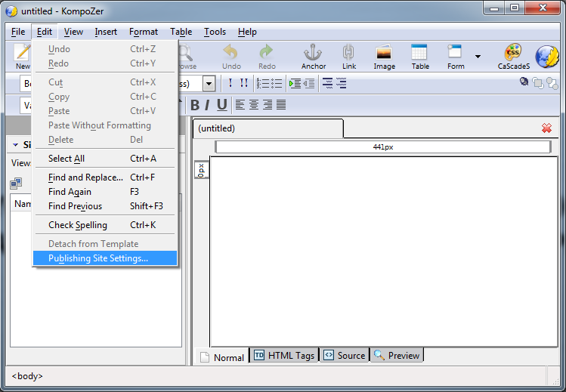566x392 pixels.
Task: Toggle bold formatting
Action: pyautogui.click(x=195, y=105)
